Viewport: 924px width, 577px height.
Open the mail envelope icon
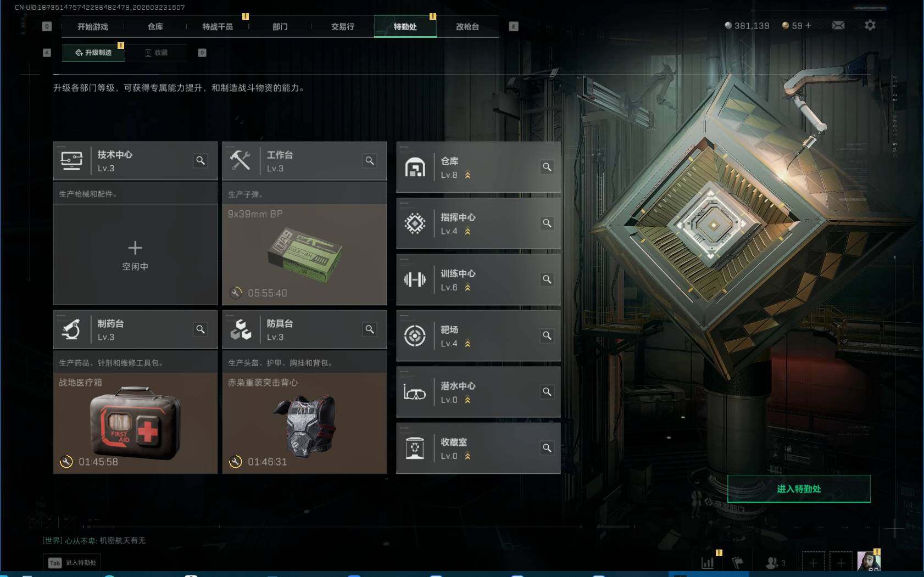(838, 25)
